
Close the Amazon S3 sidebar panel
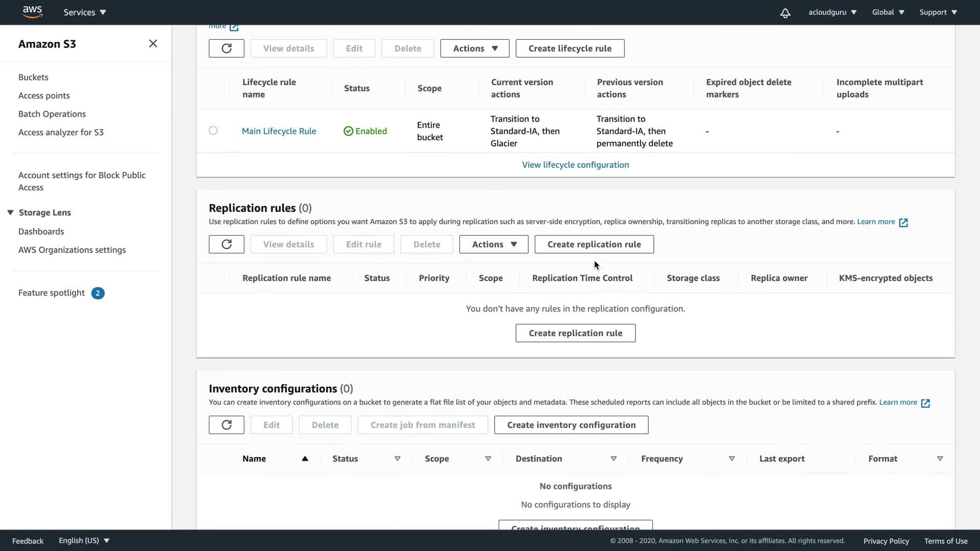tap(153, 44)
